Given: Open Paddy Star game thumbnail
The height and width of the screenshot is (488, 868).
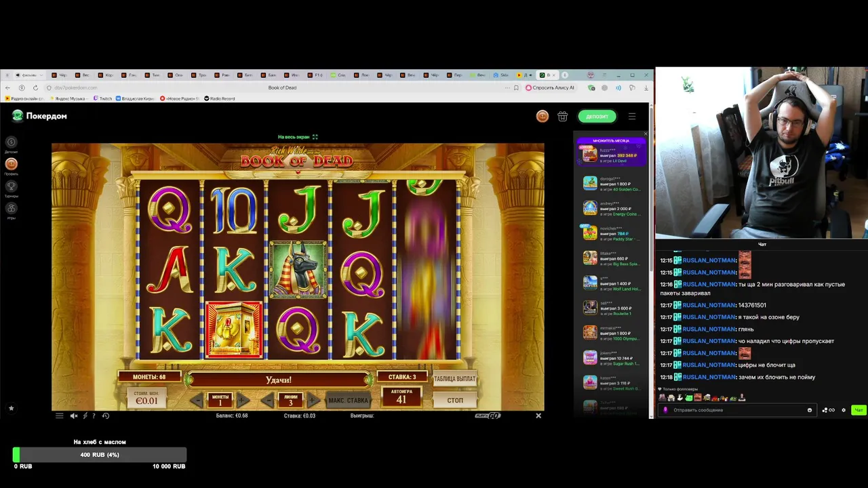Looking at the screenshot, I should tap(590, 233).
